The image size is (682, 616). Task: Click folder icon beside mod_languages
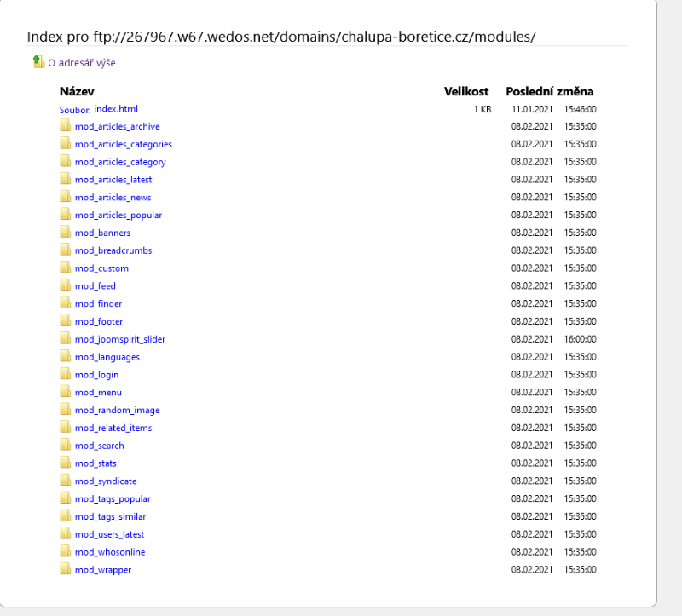pos(66,356)
